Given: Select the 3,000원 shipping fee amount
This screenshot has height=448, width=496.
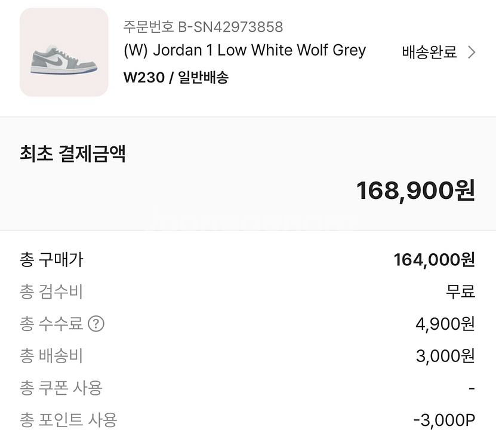Looking at the screenshot, I should click(x=445, y=356).
